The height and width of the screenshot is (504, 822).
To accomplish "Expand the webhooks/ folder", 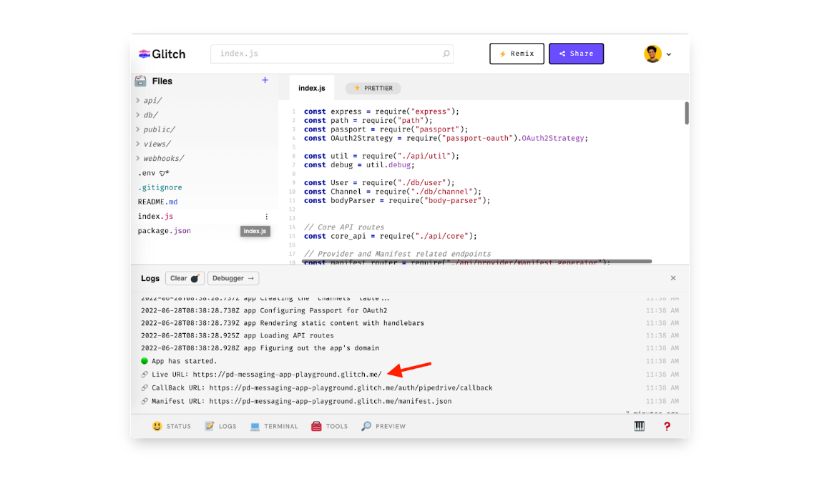I will [x=163, y=158].
